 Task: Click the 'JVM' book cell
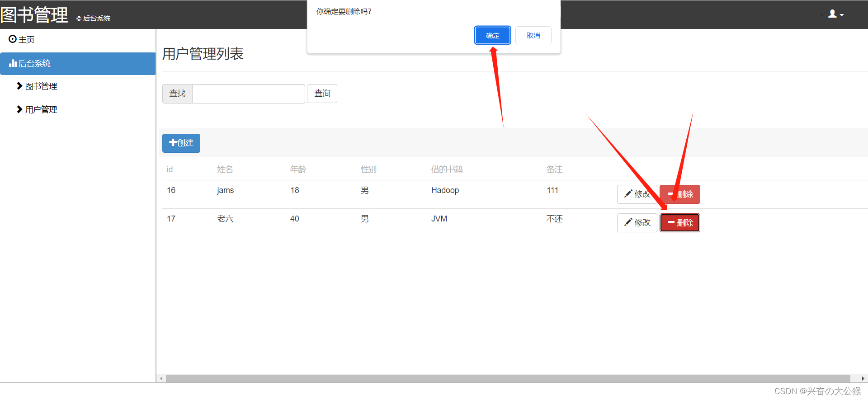click(439, 219)
